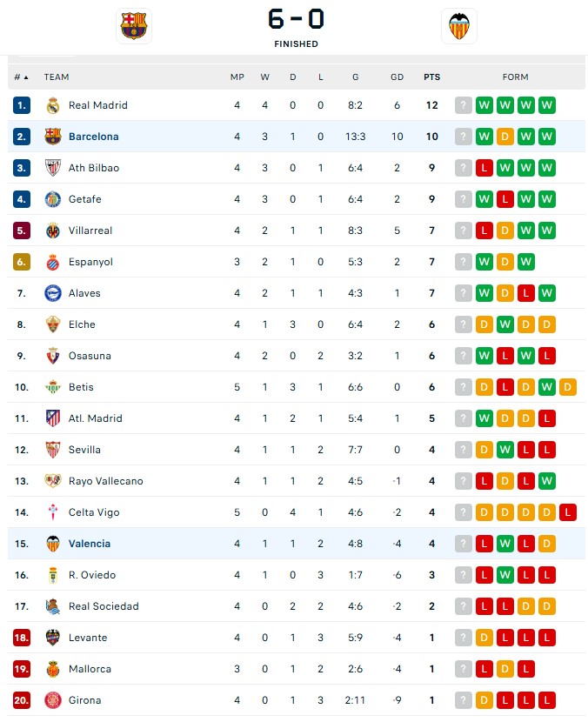Click the 6-0 final score

(296, 19)
